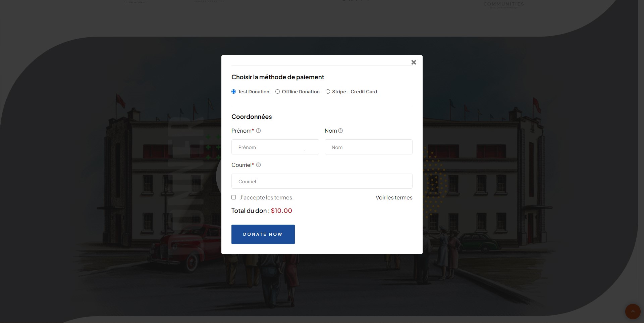The width and height of the screenshot is (644, 323).
Task: Open the Voir les termes link
Action: click(394, 197)
